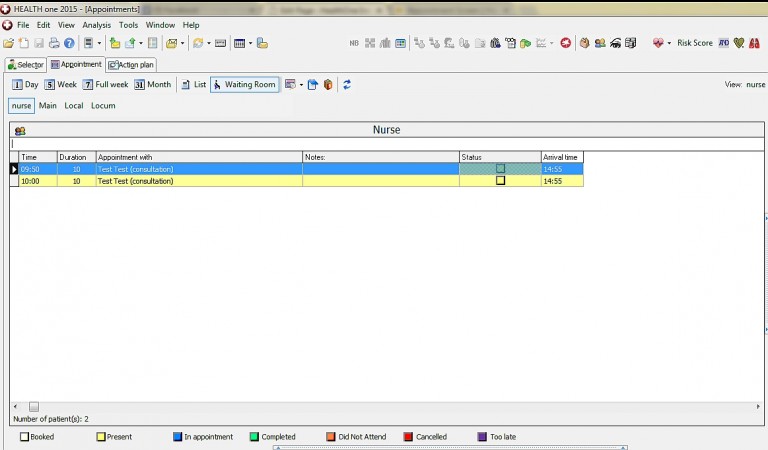Click the blue refresh arrows in appointment toolbar
Viewport: 768px width, 450px height.
[347, 84]
